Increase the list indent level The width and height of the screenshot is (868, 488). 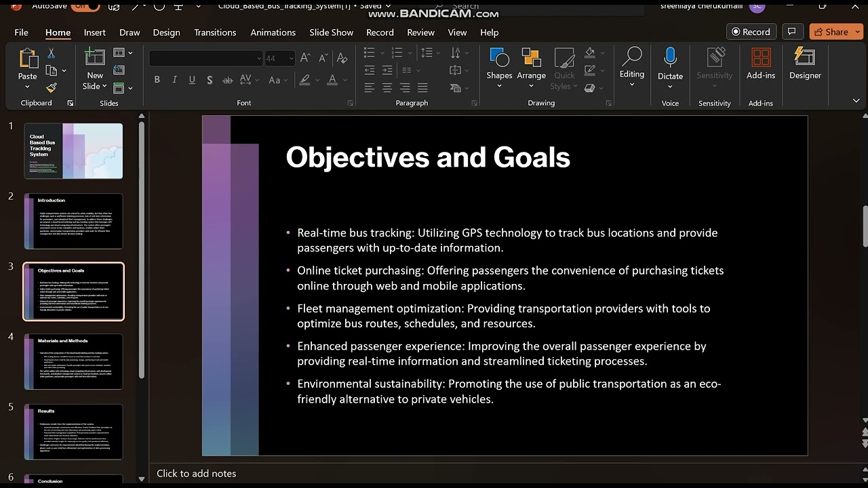pyautogui.click(x=387, y=70)
